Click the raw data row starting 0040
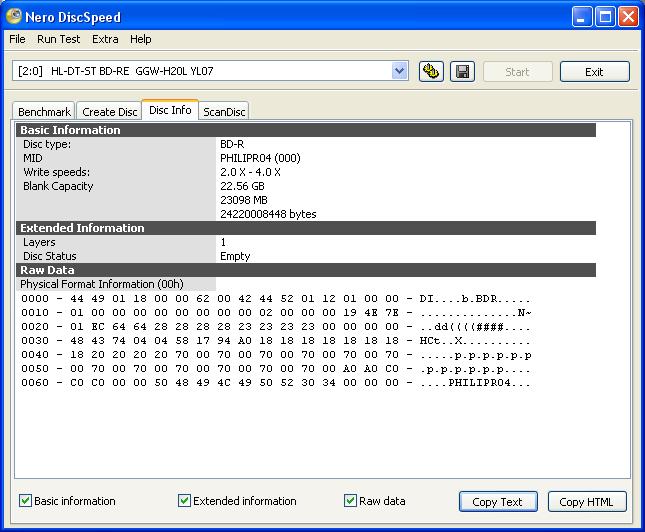The height and width of the screenshot is (532, 645). pos(276,355)
